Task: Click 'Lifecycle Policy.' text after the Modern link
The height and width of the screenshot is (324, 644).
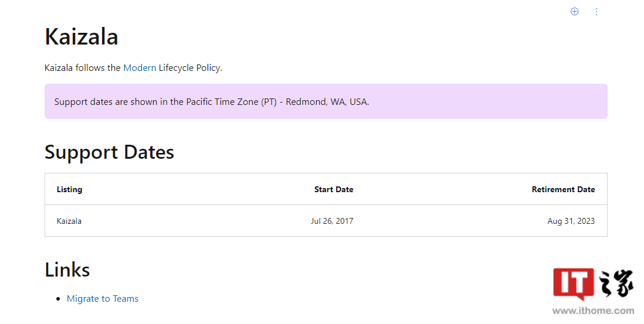Action: click(x=191, y=68)
